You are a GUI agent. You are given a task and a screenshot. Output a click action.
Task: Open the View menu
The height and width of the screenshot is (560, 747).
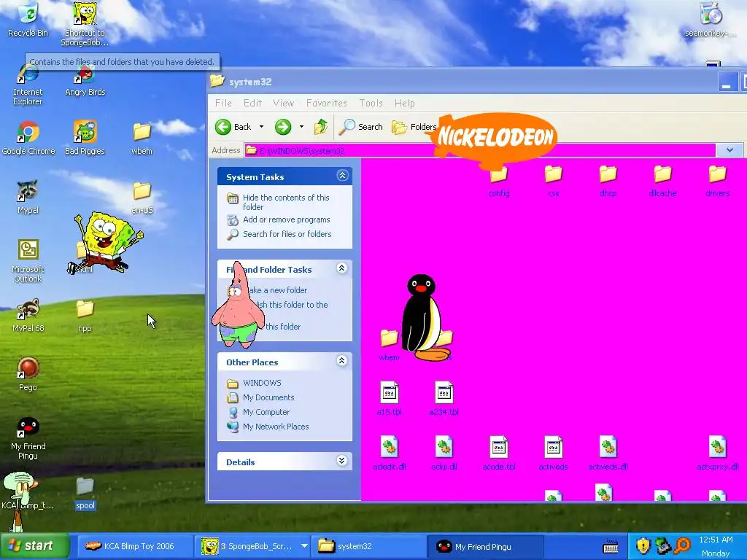(284, 103)
